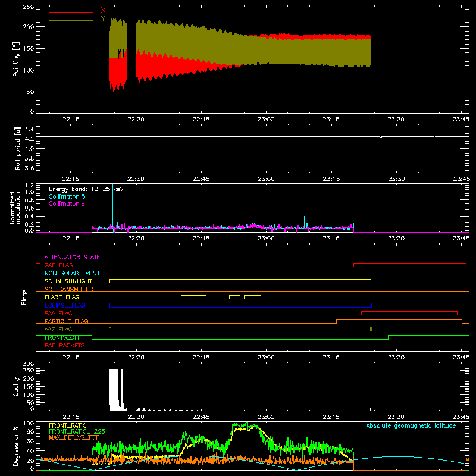Viewport: 476px width, 476px height.
Task: Click the 0.4 tick label on modulation axis
Action: [x=29, y=217]
